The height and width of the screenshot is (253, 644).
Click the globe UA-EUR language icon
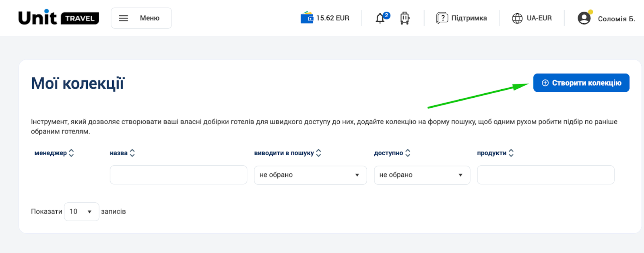(x=517, y=19)
